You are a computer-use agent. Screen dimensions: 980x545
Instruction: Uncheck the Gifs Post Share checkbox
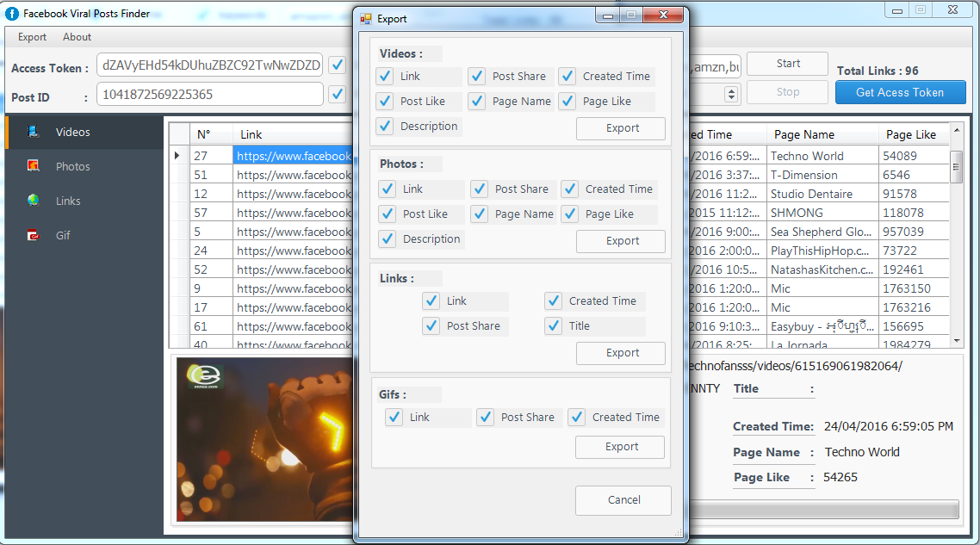pyautogui.click(x=486, y=417)
